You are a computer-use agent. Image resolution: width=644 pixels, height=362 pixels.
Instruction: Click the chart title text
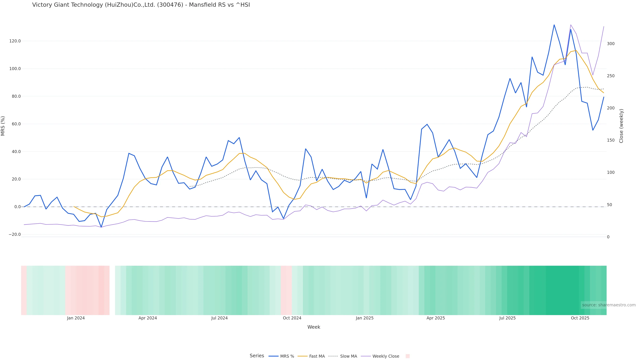141,5
